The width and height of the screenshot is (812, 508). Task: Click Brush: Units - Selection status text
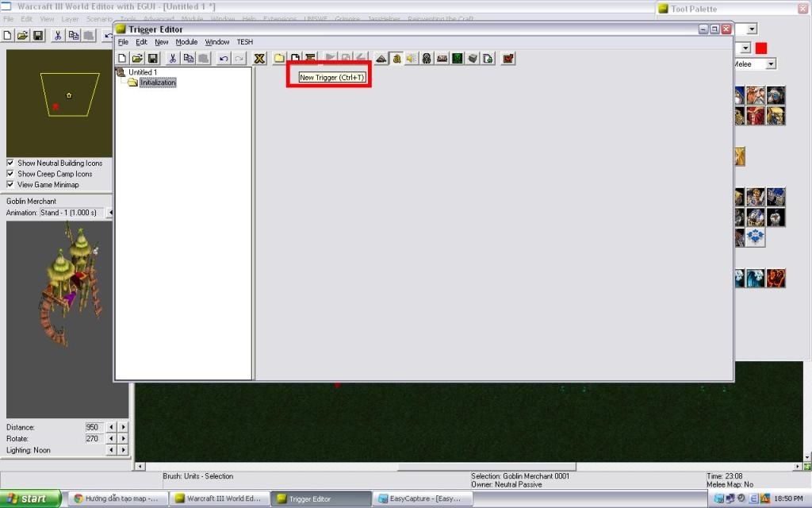click(197, 476)
